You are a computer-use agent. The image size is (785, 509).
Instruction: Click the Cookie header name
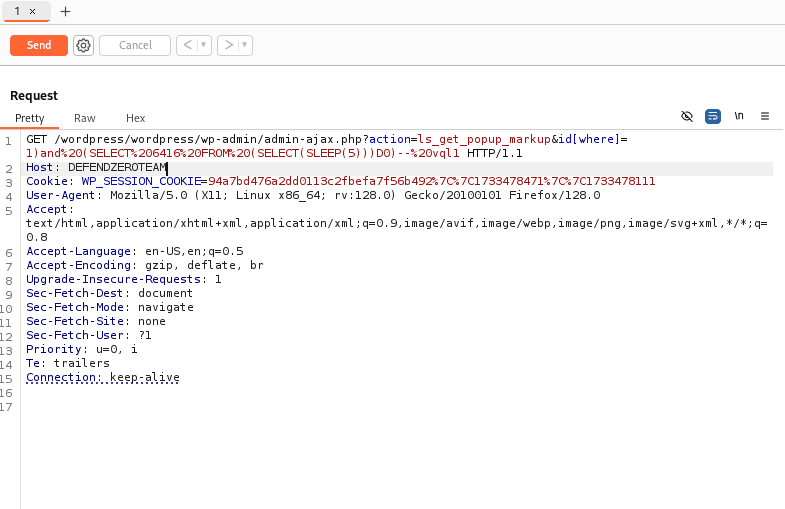click(x=47, y=181)
